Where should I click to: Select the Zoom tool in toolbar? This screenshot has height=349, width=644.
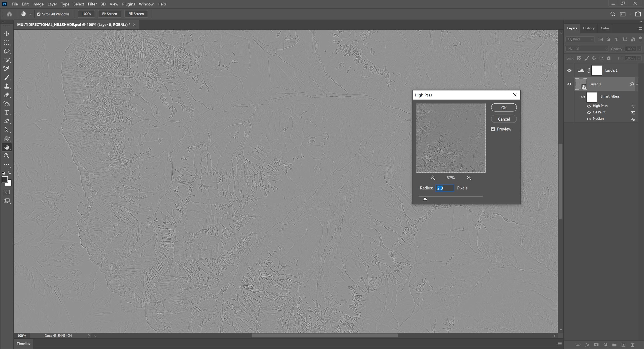(7, 156)
